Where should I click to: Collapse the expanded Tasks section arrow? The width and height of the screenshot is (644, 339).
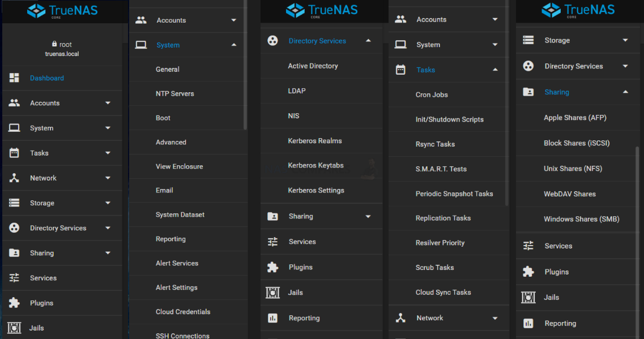click(x=495, y=70)
